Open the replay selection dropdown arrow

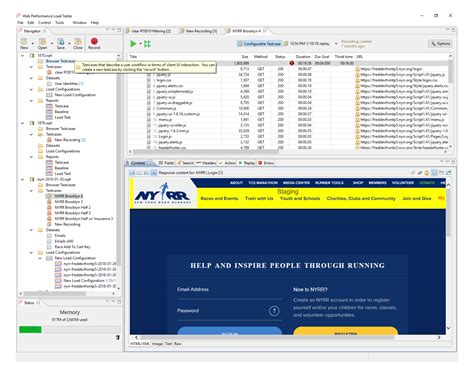(336, 44)
